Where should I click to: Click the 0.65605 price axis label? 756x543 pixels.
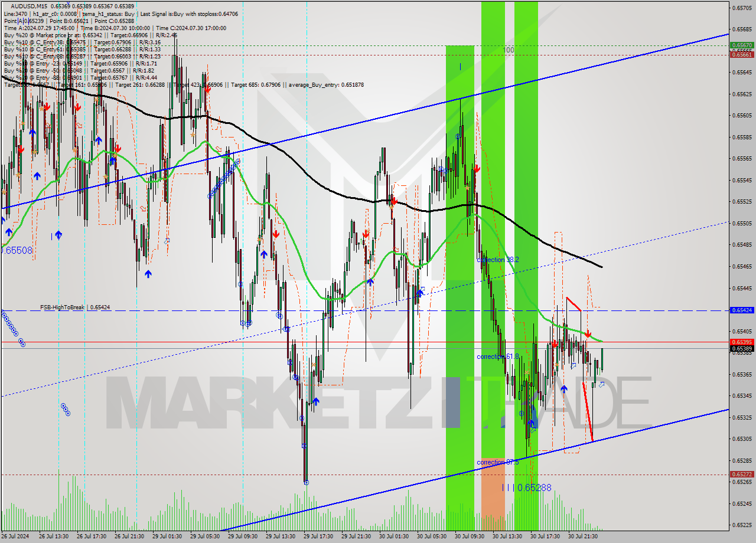[742, 115]
